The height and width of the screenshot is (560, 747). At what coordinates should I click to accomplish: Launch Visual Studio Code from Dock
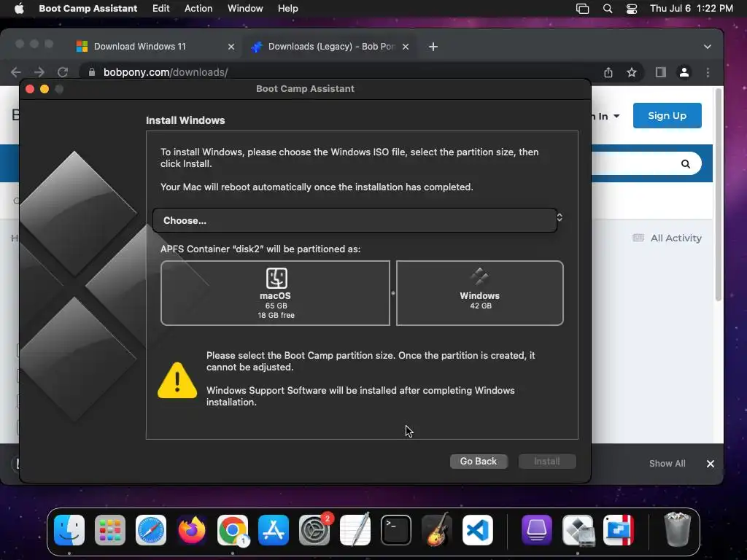click(478, 530)
